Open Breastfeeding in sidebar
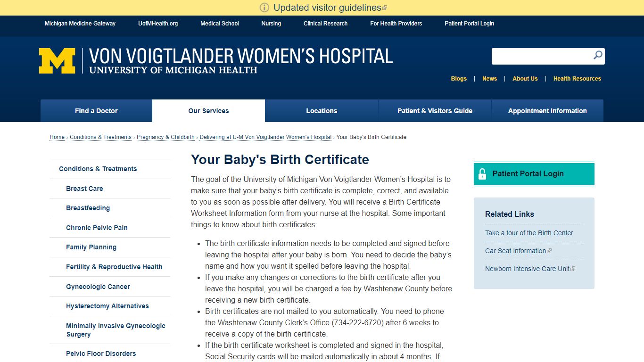The image size is (644, 362). click(x=88, y=208)
